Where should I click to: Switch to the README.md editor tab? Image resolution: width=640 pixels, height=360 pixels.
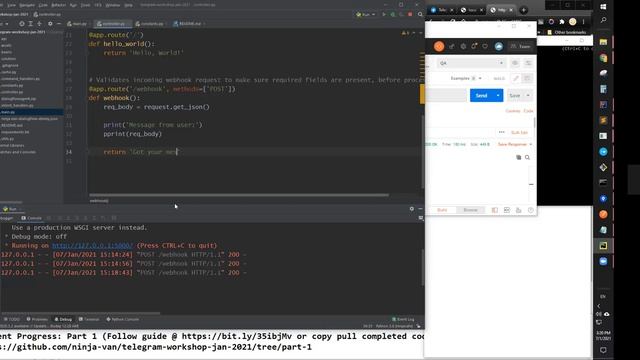(x=188, y=24)
